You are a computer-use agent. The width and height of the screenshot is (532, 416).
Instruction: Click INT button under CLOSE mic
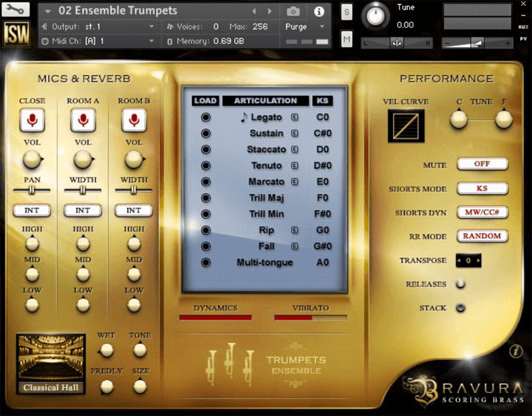[x=32, y=210]
